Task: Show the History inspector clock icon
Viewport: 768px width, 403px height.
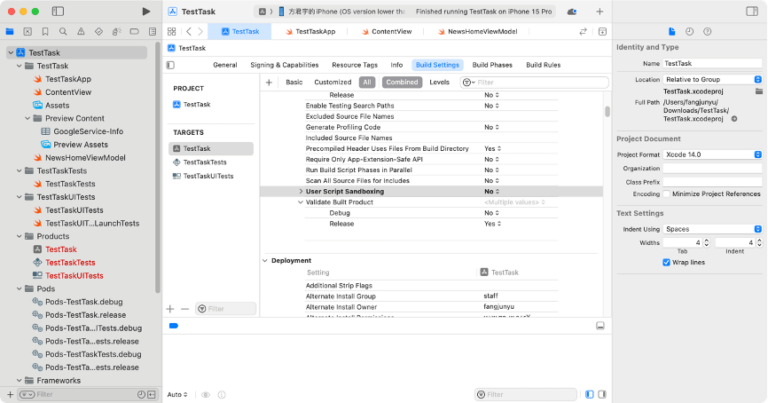Action: click(x=691, y=32)
